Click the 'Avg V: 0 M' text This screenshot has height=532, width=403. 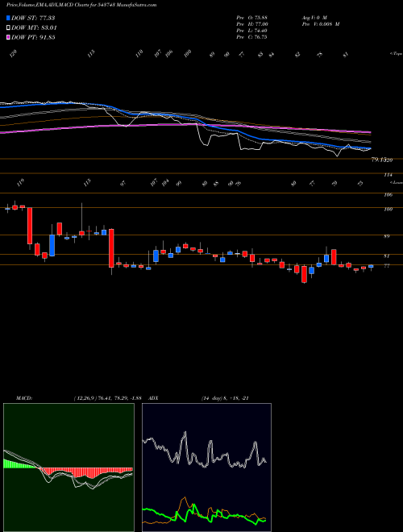314,18
